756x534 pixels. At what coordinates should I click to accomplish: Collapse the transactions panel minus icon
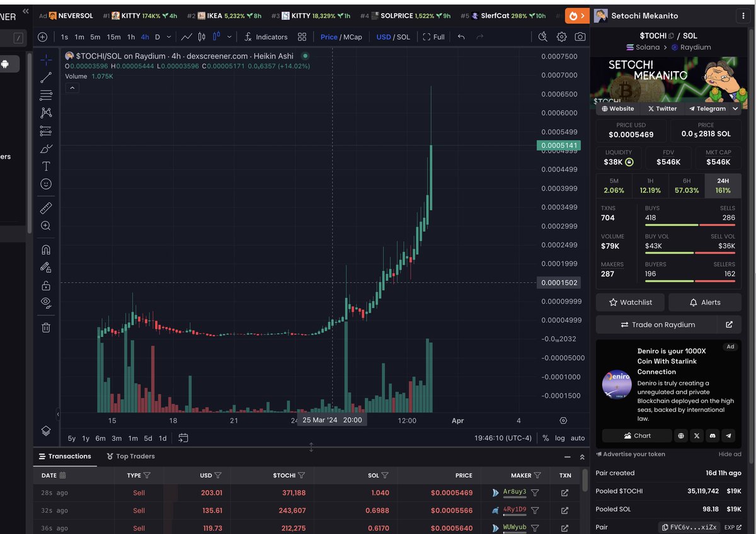click(567, 457)
